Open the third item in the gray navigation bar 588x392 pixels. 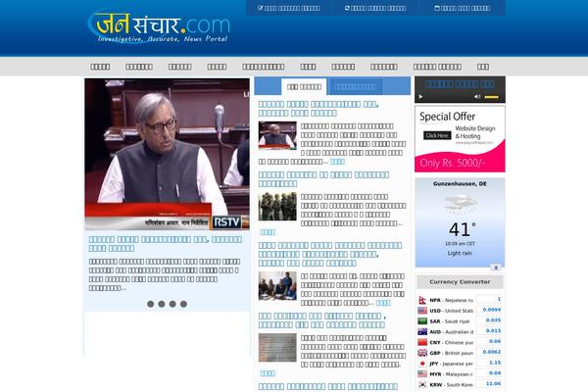coord(179,67)
